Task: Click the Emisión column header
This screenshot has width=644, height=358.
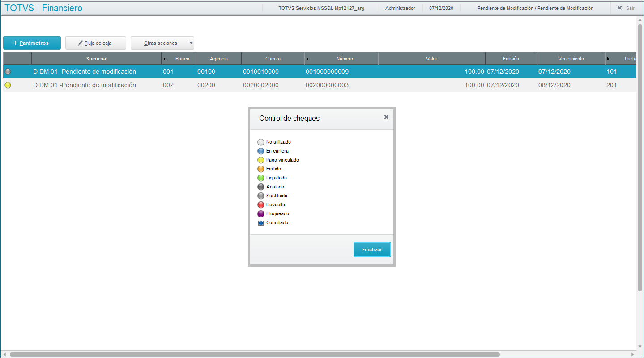Action: 511,59
